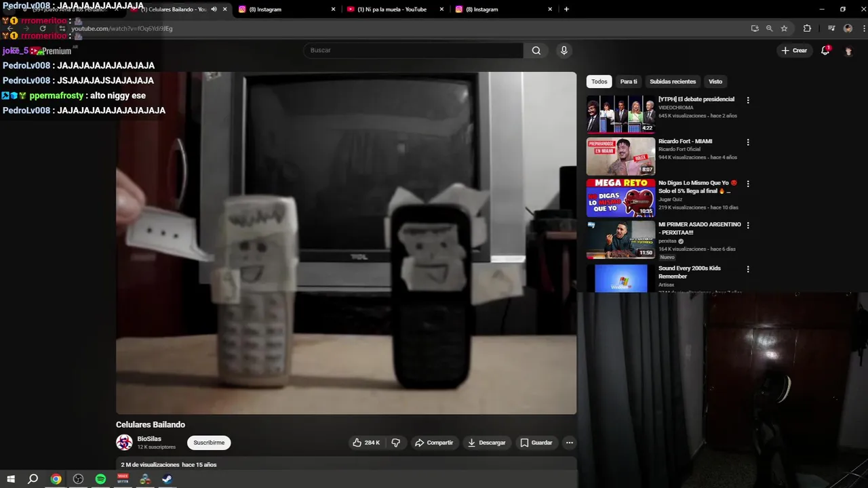Mute the Celulares Bailando tab speaker icon
868x488 pixels.
[x=214, y=9]
